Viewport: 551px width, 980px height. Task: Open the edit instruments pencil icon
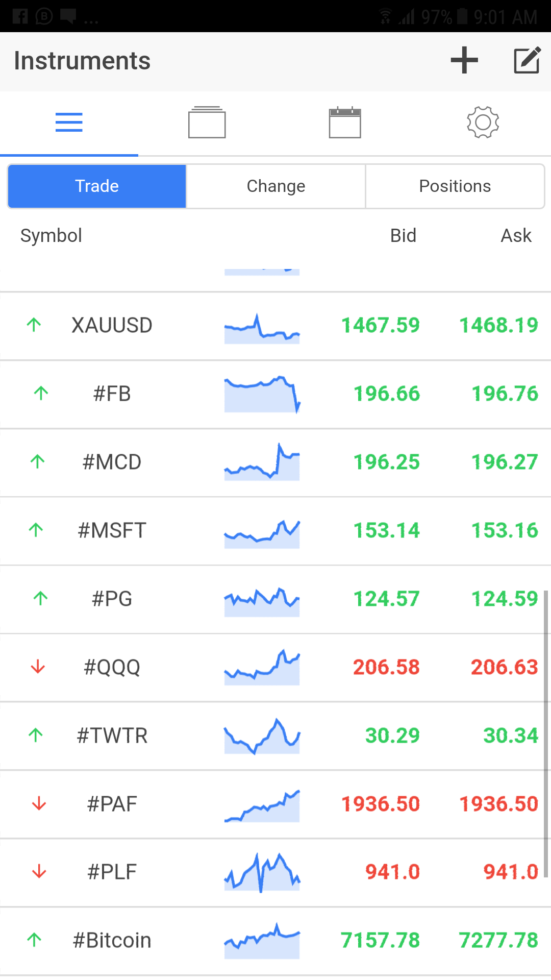[x=527, y=60]
